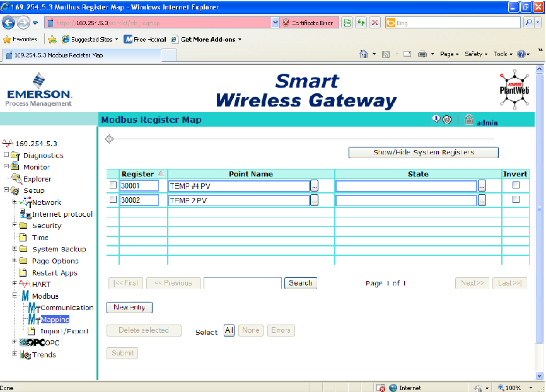546x392 pixels.
Task: Click the Refresh page icon
Action: 361,23
